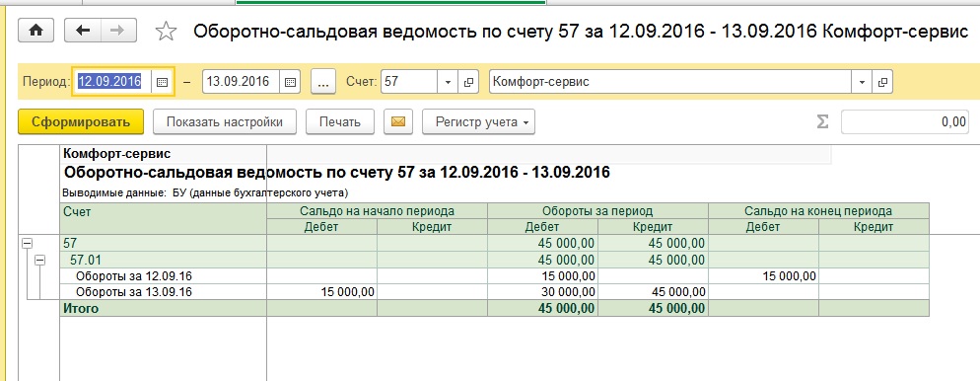This screenshot has width=980, height=381.
Task: Open Комфорт-сервис organization card icon
Action: (x=883, y=81)
